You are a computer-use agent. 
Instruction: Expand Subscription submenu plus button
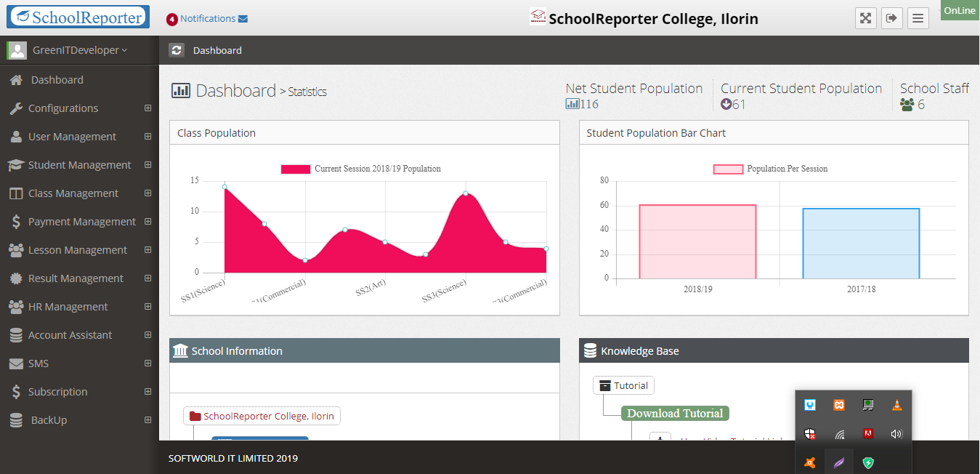point(148,392)
